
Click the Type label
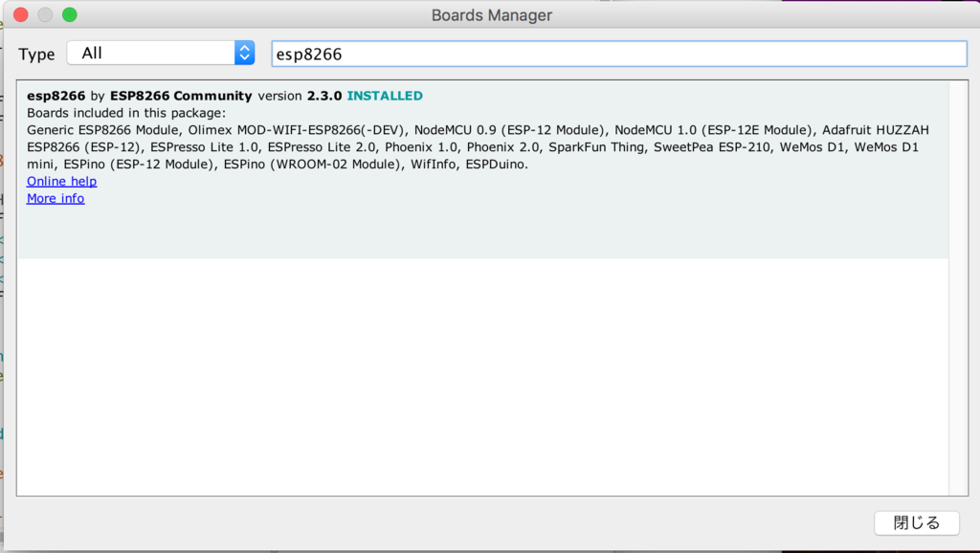coord(36,55)
